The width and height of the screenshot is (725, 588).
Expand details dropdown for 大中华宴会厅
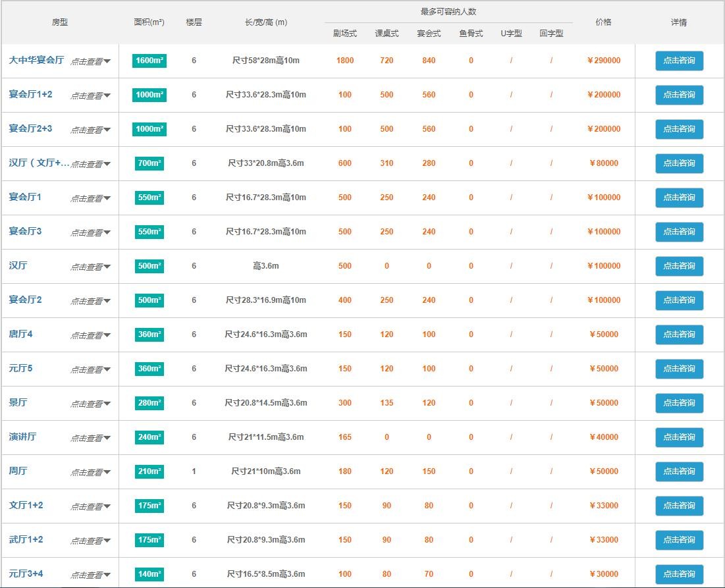pos(91,61)
